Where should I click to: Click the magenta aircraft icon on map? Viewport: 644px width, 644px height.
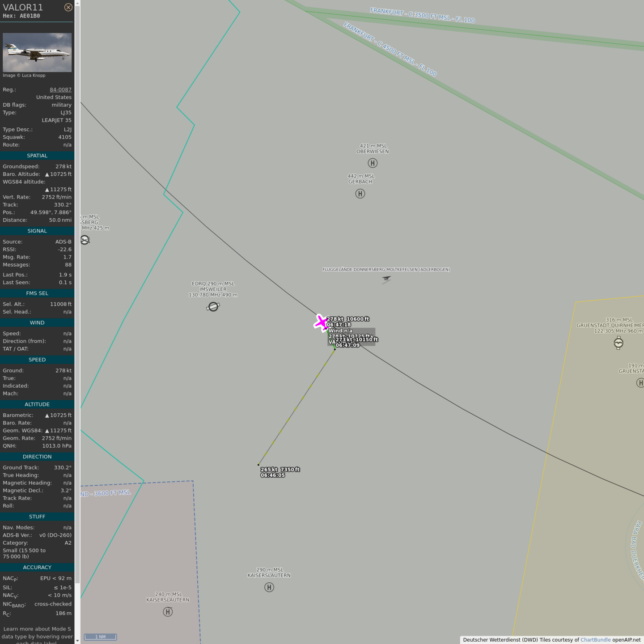pos(321,322)
